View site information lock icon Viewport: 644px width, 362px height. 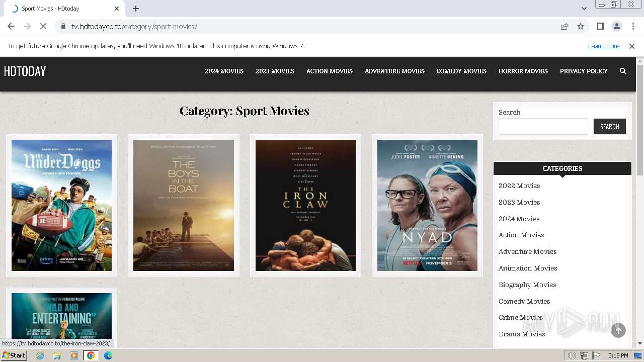tap(63, 26)
